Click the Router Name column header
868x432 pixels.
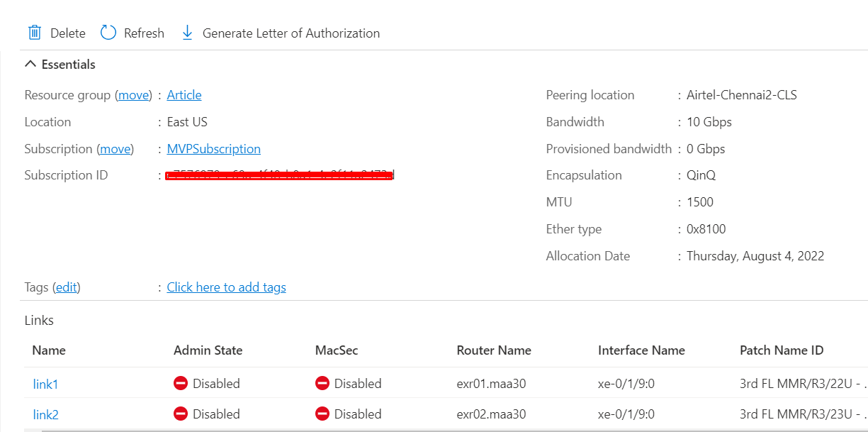[494, 350]
